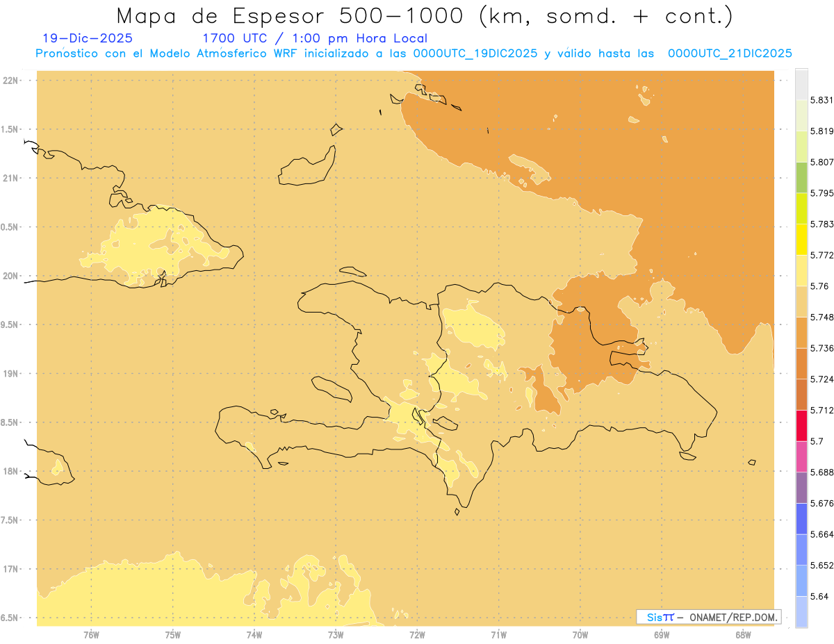834x644 pixels.
Task: Click the latitude label 21N
Action: (10, 178)
